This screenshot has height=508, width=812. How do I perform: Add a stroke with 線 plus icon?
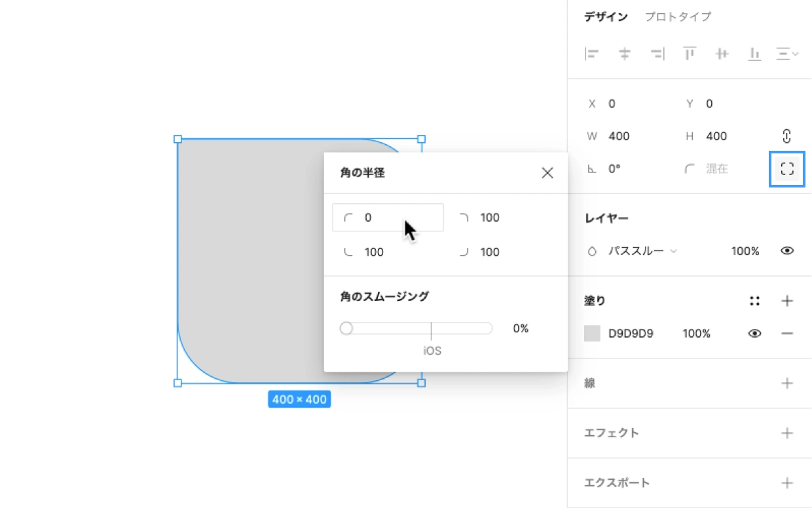click(787, 383)
